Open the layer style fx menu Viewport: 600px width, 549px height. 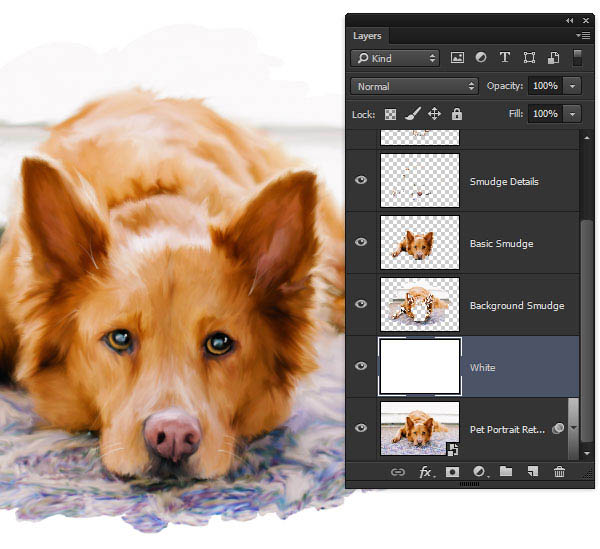[426, 472]
